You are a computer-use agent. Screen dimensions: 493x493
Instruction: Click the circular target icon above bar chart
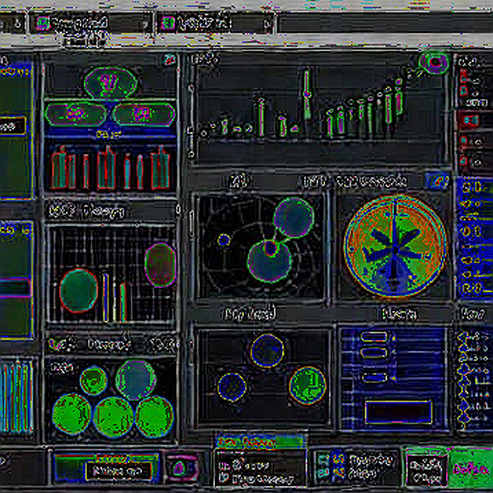point(434,62)
